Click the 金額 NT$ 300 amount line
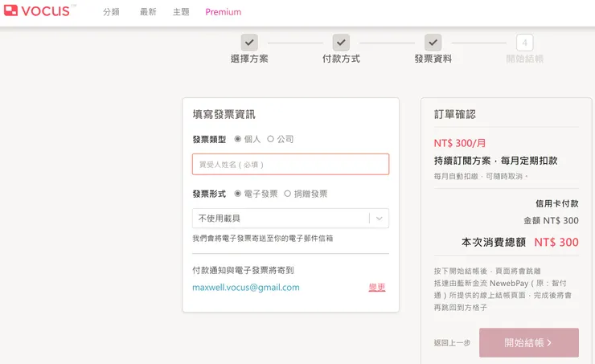595x364 pixels. pyautogui.click(x=551, y=221)
